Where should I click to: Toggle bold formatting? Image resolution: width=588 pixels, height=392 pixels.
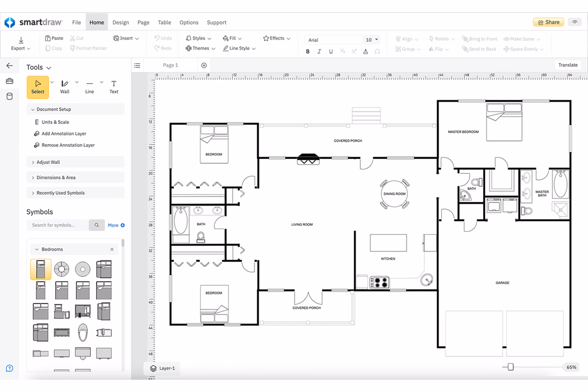point(308,51)
